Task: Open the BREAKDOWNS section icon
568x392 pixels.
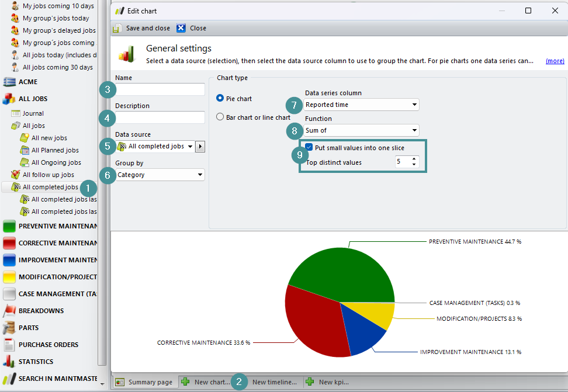Action: click(9, 311)
